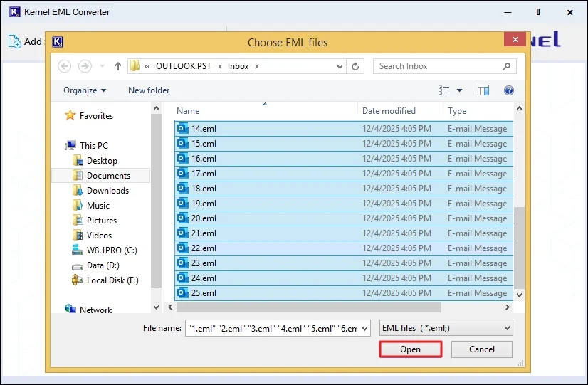588x385 pixels.
Task: Select the Desktop folder icon
Action: pyautogui.click(x=78, y=160)
